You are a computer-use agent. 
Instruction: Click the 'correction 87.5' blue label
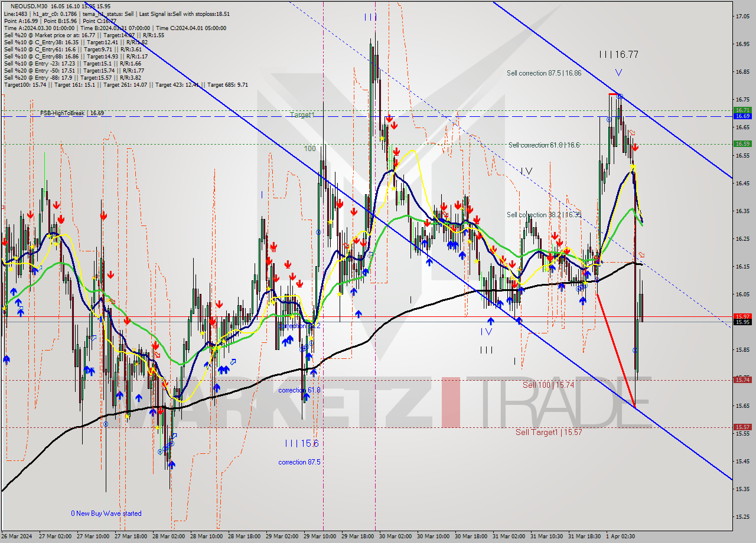(299, 462)
